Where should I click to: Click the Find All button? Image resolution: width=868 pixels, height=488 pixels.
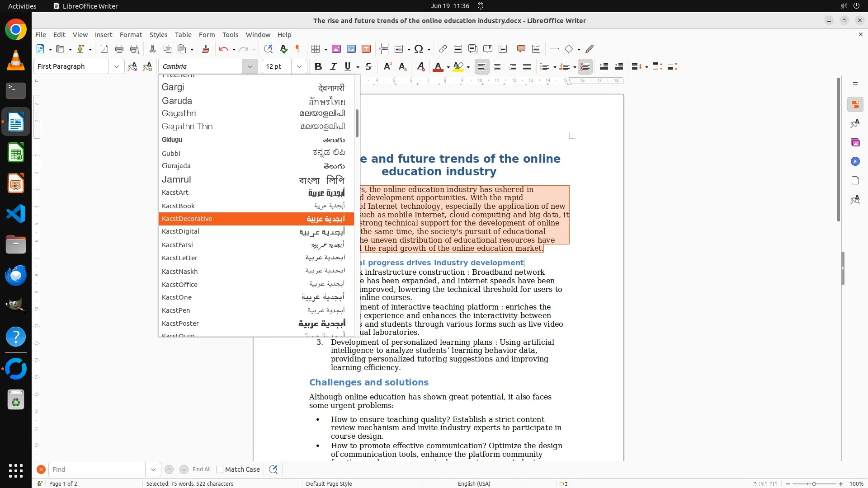pyautogui.click(x=202, y=469)
